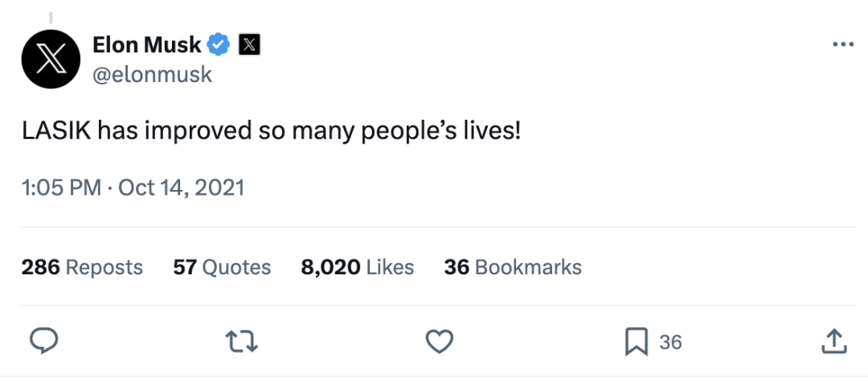Visit the @elonmusk handle link
The height and width of the screenshot is (383, 868).
coord(152,74)
